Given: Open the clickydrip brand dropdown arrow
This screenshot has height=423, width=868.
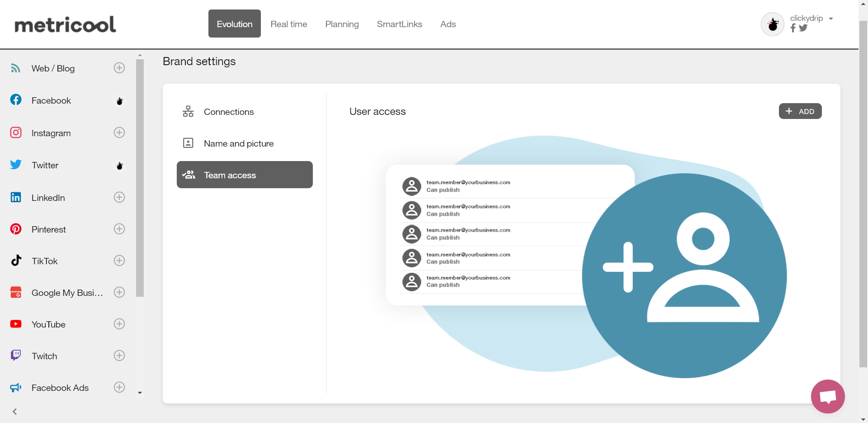Looking at the screenshot, I should pyautogui.click(x=831, y=19).
